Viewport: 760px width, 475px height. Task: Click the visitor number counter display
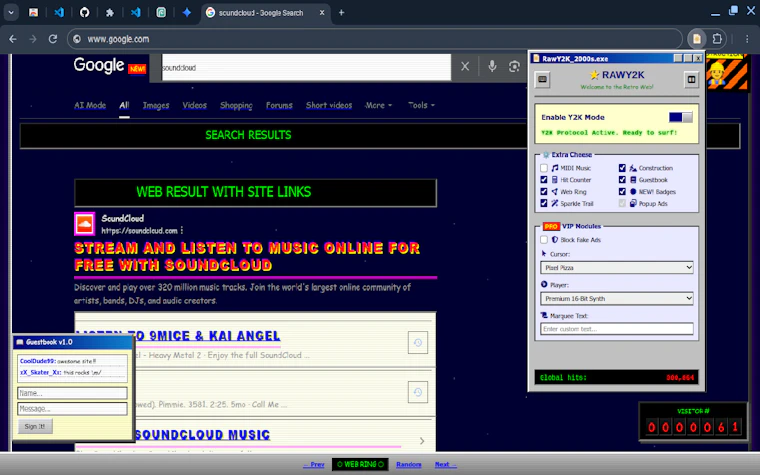point(693,422)
